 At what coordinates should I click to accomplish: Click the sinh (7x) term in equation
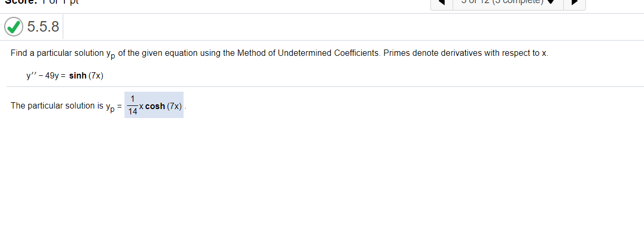click(x=86, y=76)
